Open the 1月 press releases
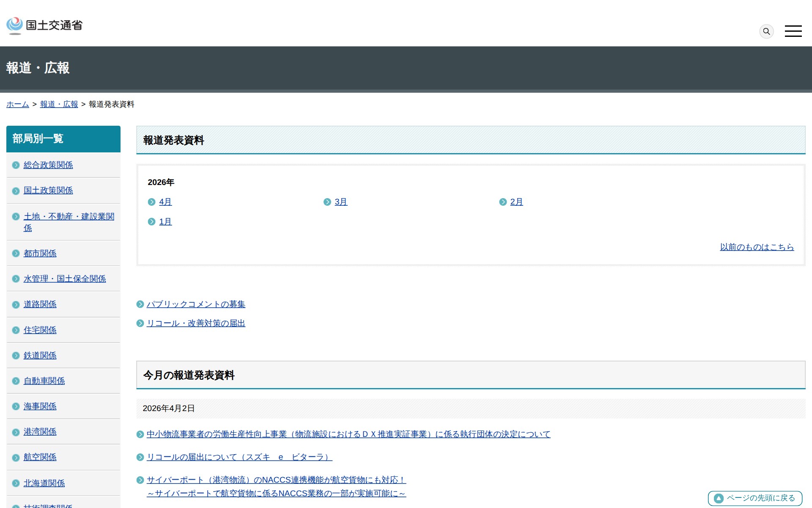 click(x=165, y=222)
